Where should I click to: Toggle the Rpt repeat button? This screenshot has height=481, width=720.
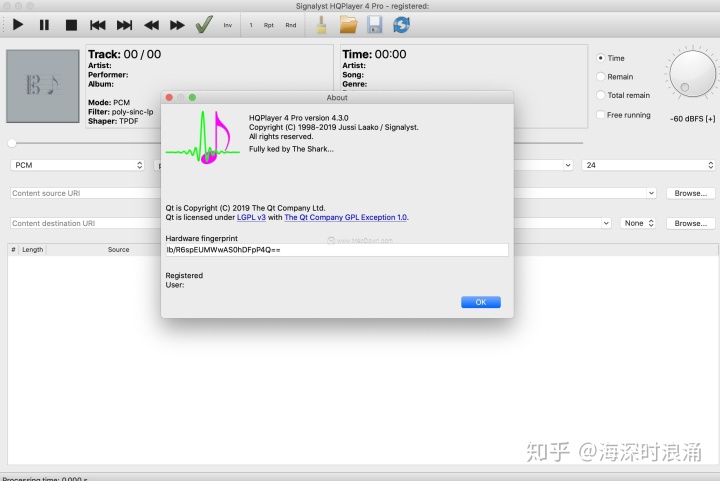[269, 25]
